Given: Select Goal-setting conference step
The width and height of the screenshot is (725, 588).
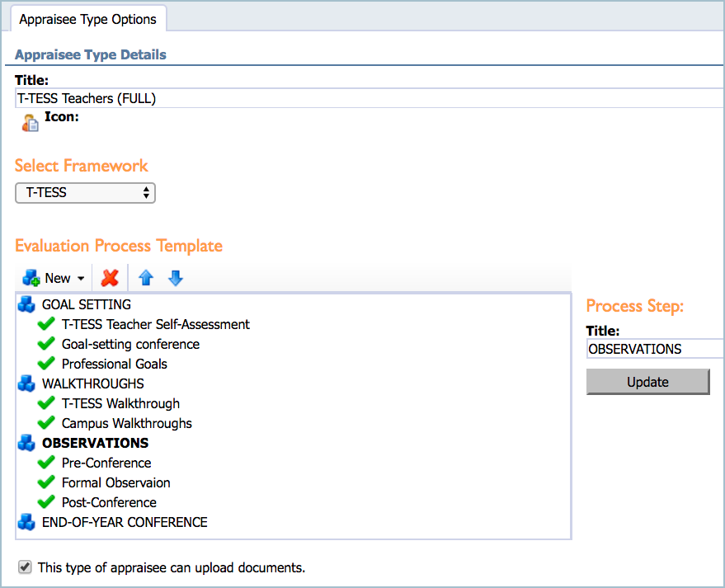Looking at the screenshot, I should coord(131,345).
